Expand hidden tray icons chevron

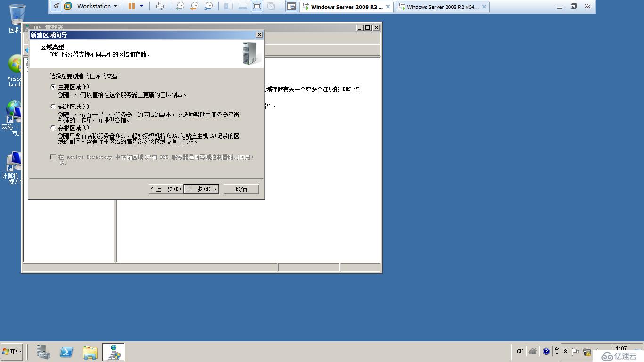pyautogui.click(x=565, y=352)
